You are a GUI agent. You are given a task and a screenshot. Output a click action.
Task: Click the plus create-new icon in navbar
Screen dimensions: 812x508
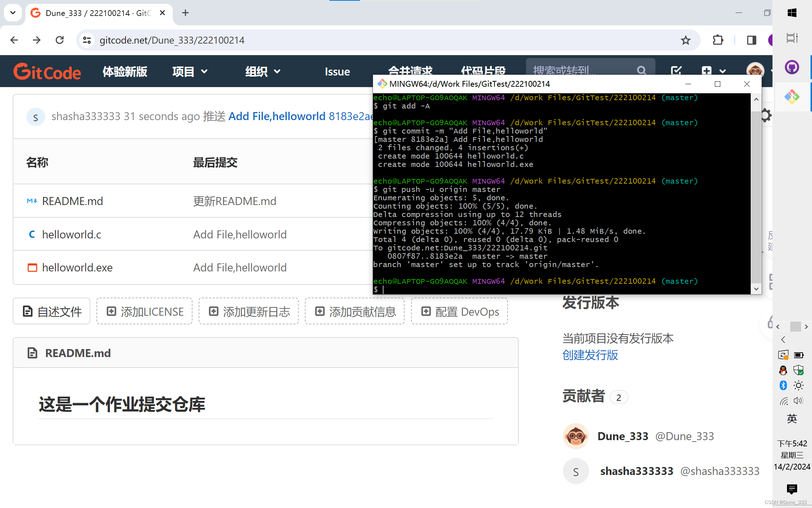click(x=706, y=71)
